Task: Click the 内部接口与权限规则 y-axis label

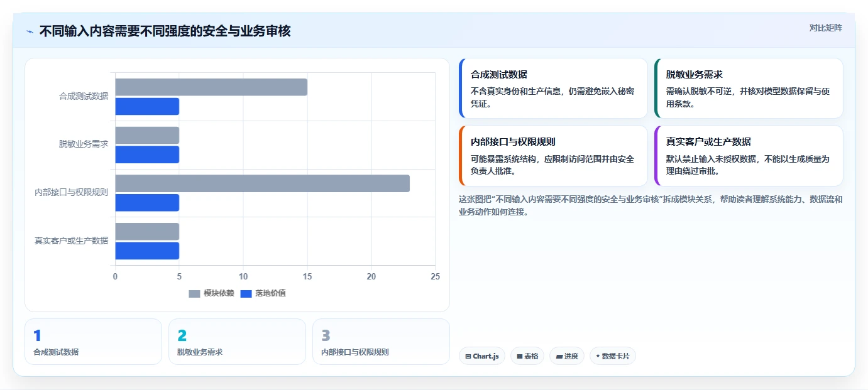Action: click(72, 192)
